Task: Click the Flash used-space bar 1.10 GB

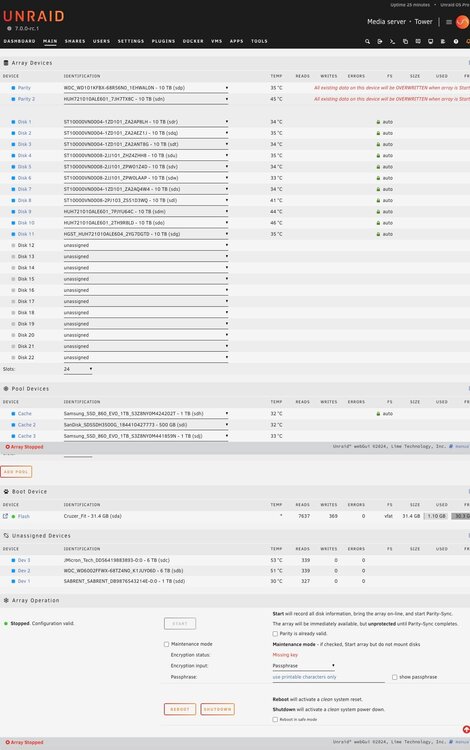Action: tap(436, 517)
